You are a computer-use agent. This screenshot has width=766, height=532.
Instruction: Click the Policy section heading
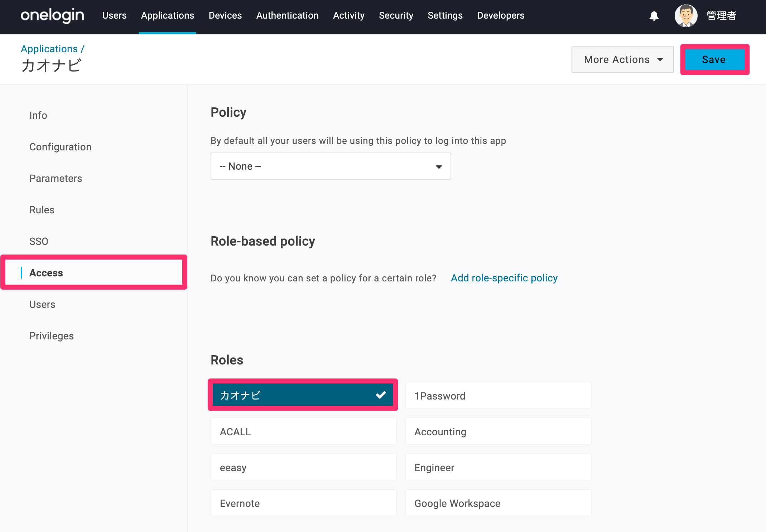pos(228,112)
